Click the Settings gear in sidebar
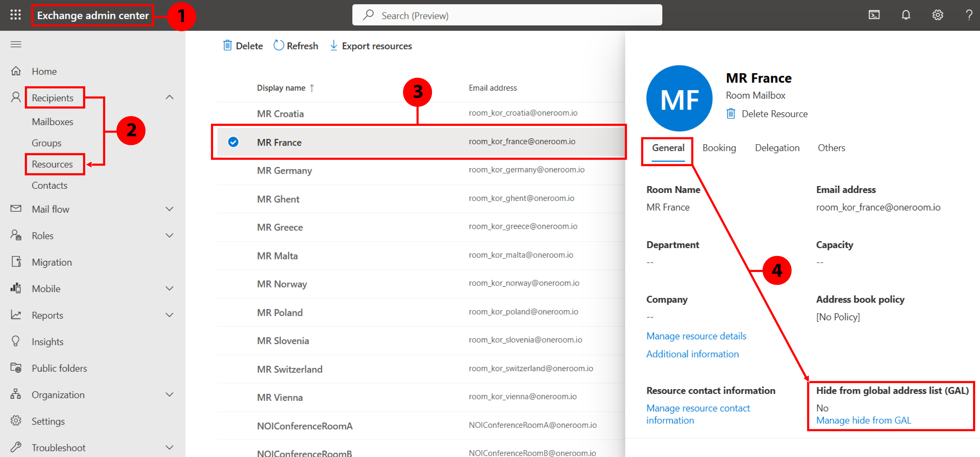980x457 pixels. tap(16, 420)
